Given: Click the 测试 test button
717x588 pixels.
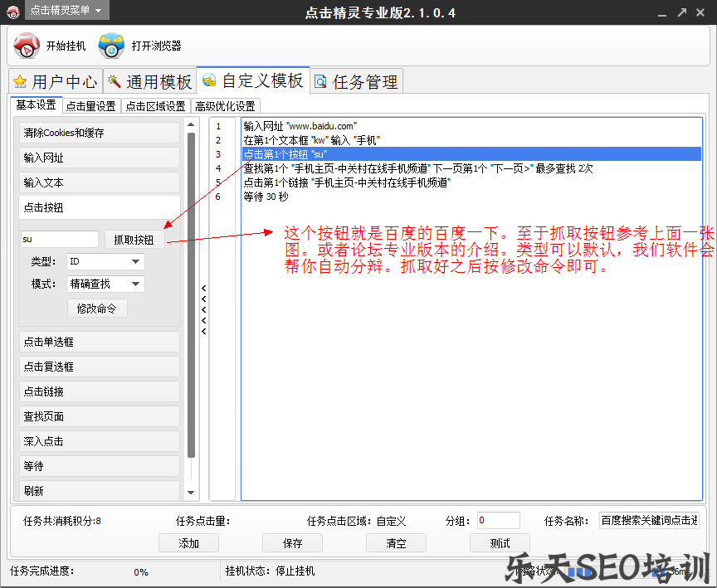Looking at the screenshot, I should click(x=500, y=543).
